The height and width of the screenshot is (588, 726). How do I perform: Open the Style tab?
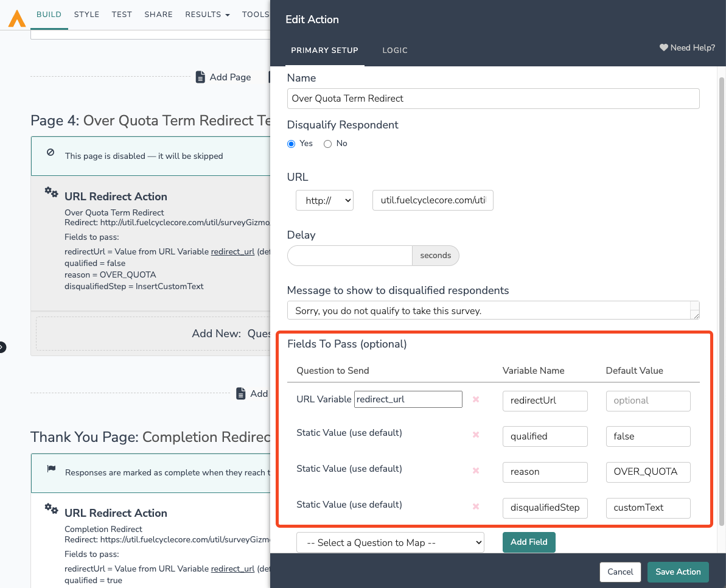click(x=86, y=15)
